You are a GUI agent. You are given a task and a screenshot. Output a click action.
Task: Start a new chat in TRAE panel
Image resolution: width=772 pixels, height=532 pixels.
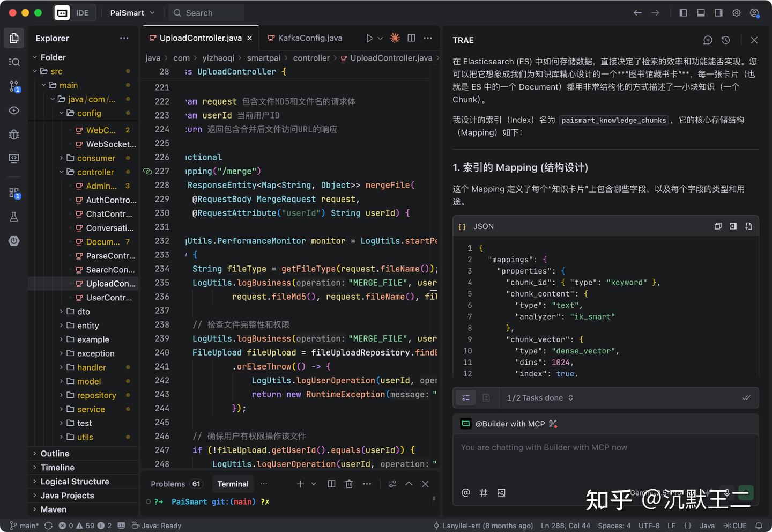point(708,40)
